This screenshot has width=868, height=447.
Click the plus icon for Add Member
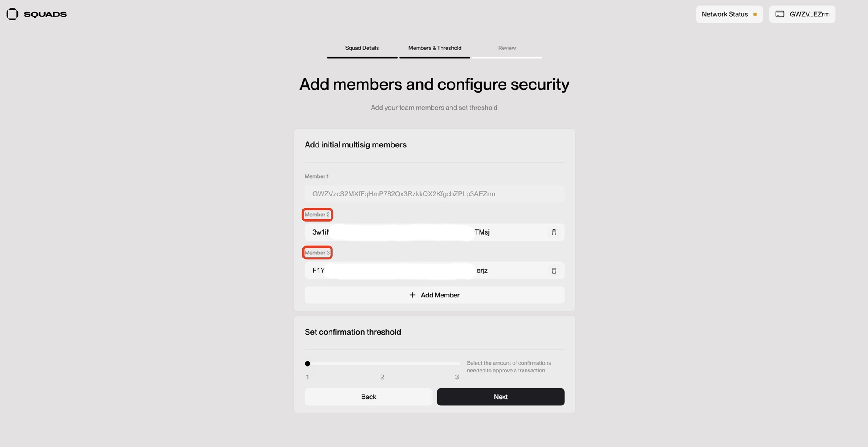412,295
